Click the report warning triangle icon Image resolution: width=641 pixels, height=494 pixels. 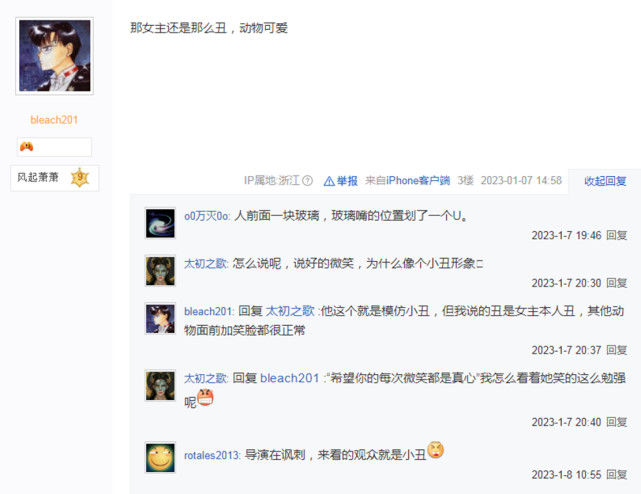coord(329,181)
